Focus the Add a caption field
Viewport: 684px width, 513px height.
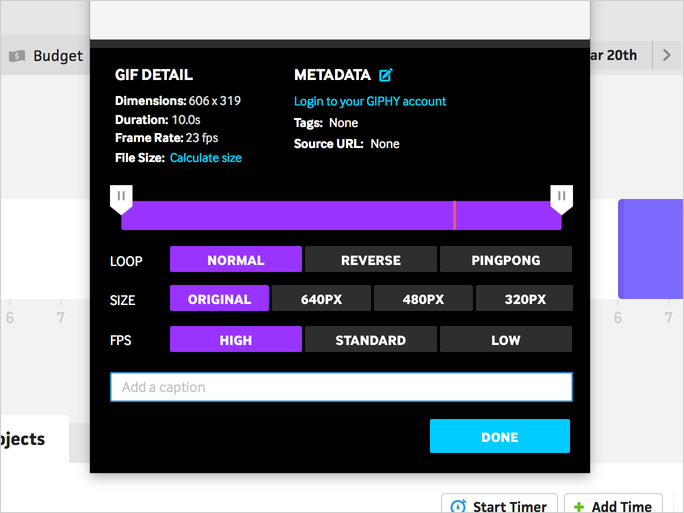[x=341, y=387]
